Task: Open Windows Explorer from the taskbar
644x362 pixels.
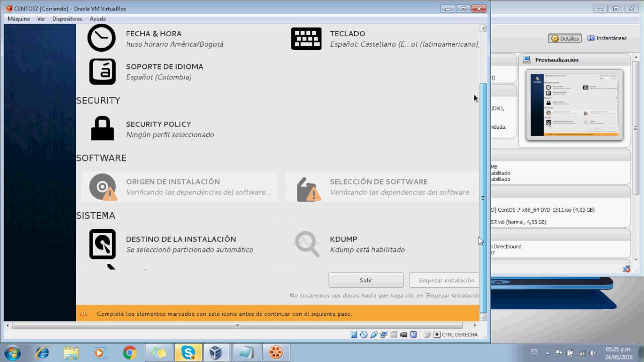Action: [x=71, y=353]
